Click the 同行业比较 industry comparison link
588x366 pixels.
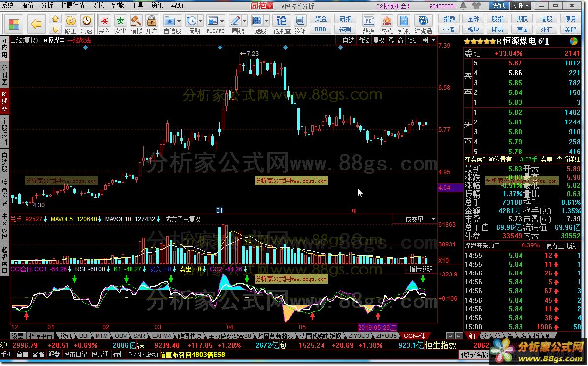pos(561,246)
